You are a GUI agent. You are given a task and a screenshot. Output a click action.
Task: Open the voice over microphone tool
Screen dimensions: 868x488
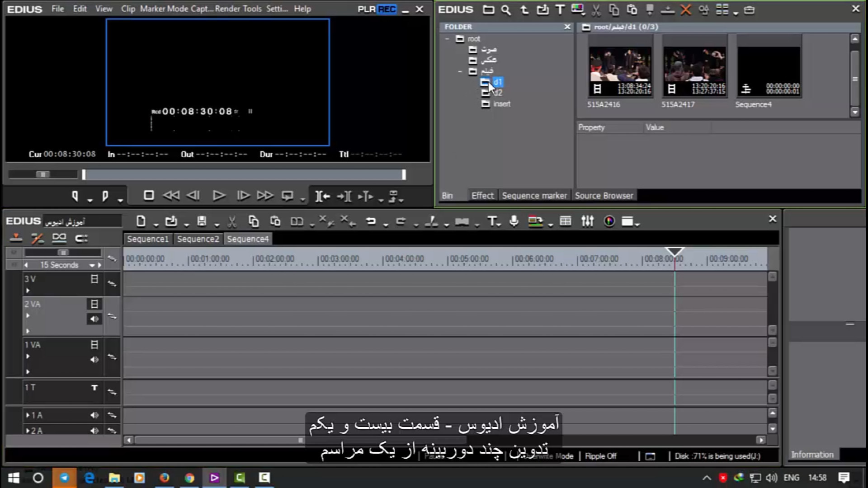[514, 221]
